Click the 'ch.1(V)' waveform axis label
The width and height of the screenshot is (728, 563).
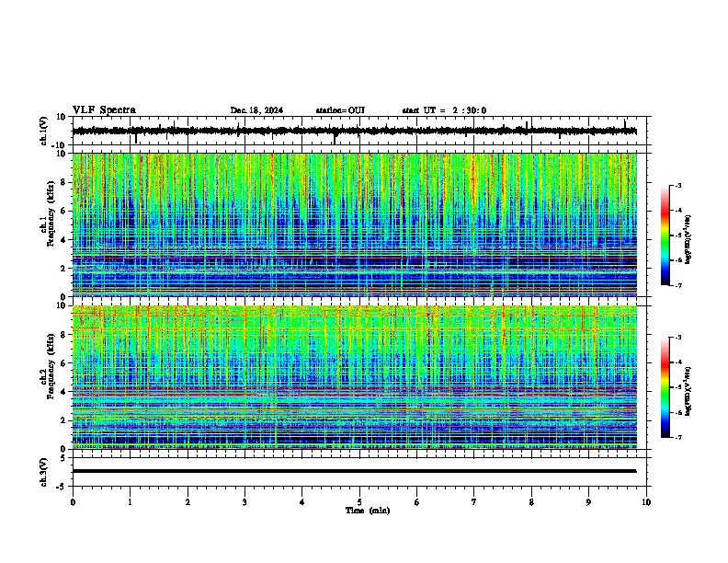tap(44, 131)
